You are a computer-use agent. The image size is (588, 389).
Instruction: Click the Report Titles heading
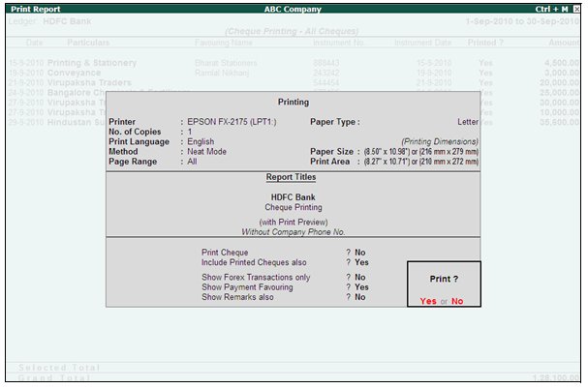click(x=291, y=177)
